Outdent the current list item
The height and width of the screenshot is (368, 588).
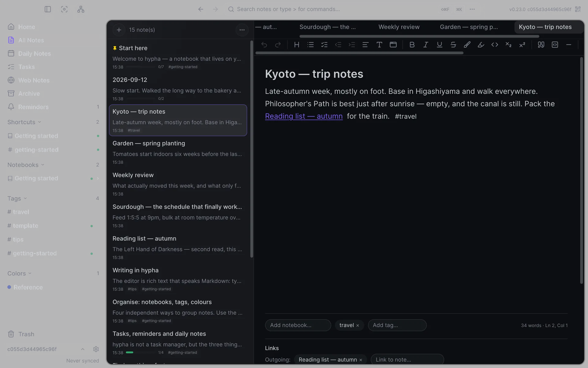[x=338, y=45]
